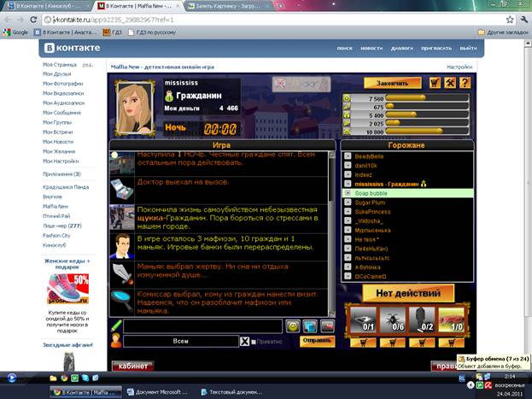
Task: Open Птичий Рай app in sidebar
Action: click(x=56, y=216)
